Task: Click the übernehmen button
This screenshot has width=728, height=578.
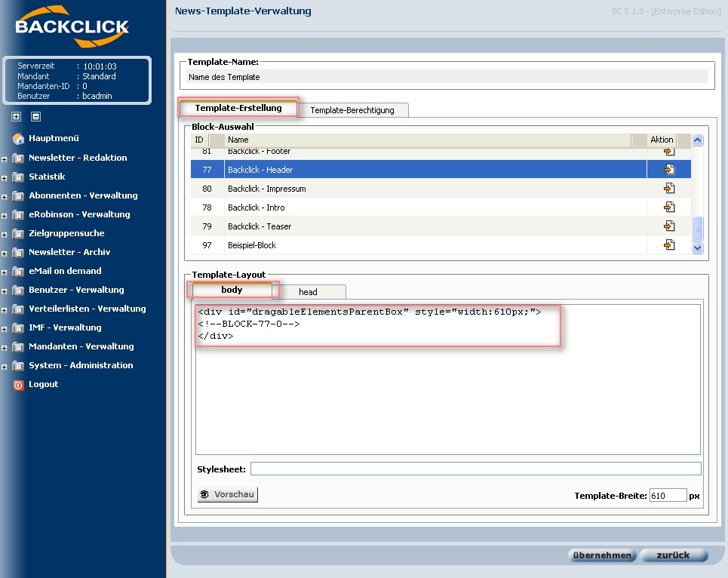Action: point(601,555)
